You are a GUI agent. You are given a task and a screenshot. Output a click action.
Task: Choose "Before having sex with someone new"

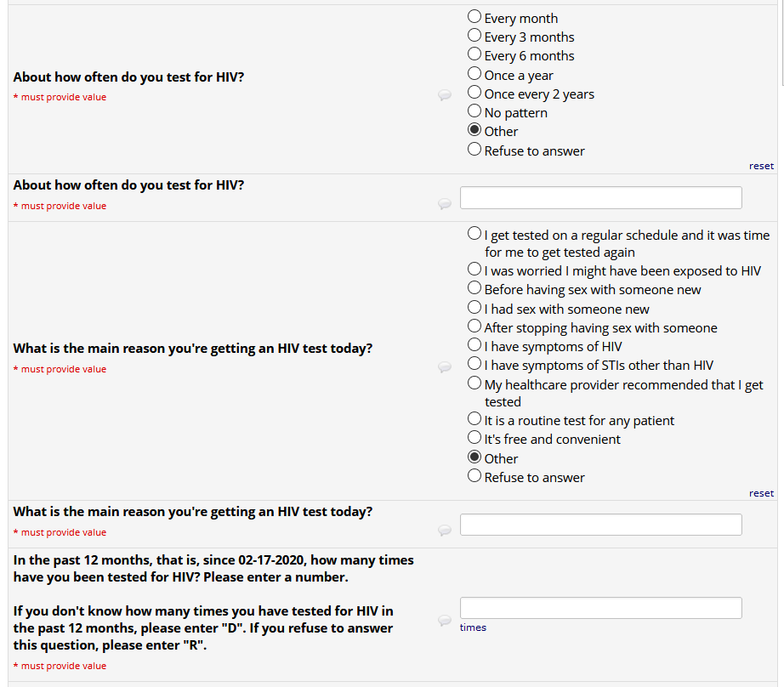[474, 289]
